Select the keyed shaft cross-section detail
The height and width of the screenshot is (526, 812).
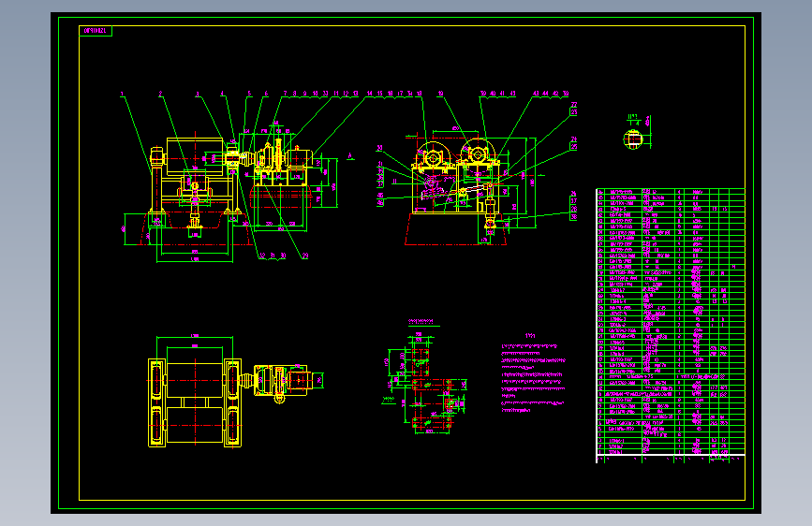[637, 133]
